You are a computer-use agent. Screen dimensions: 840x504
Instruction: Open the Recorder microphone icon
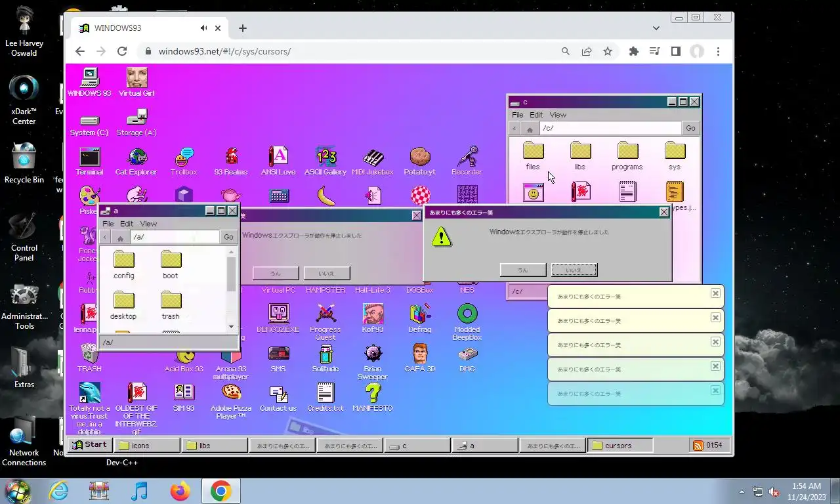[x=467, y=161]
